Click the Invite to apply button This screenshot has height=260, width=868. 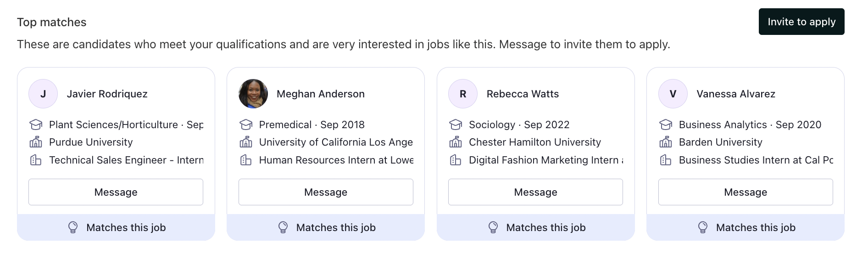click(801, 22)
